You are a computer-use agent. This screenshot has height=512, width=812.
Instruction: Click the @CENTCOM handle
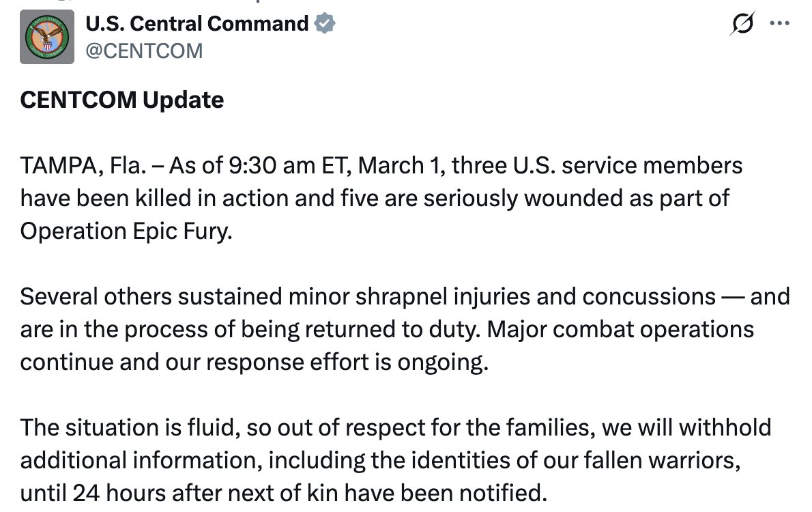pos(143,50)
